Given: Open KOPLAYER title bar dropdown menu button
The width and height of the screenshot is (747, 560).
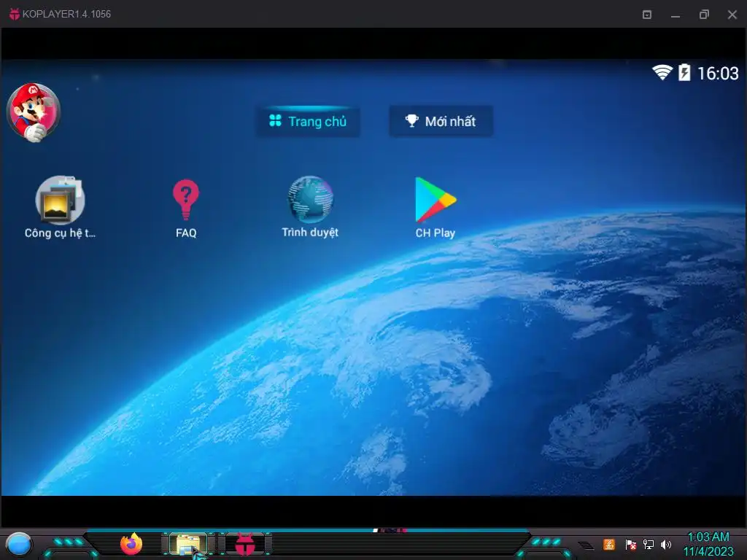Looking at the screenshot, I should [647, 15].
